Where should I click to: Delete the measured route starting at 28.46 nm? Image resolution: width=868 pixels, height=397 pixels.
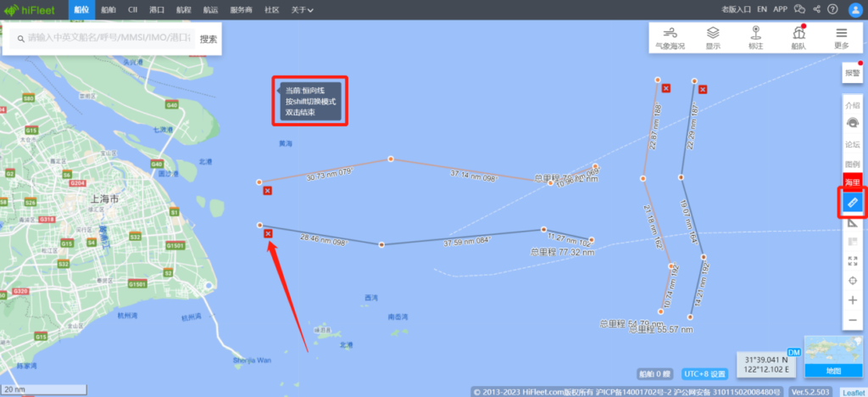268,233
